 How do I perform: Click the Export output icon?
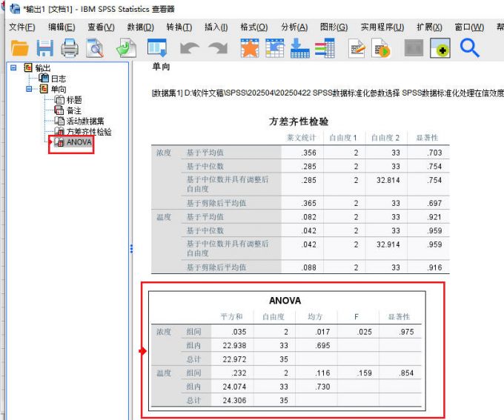(126, 48)
